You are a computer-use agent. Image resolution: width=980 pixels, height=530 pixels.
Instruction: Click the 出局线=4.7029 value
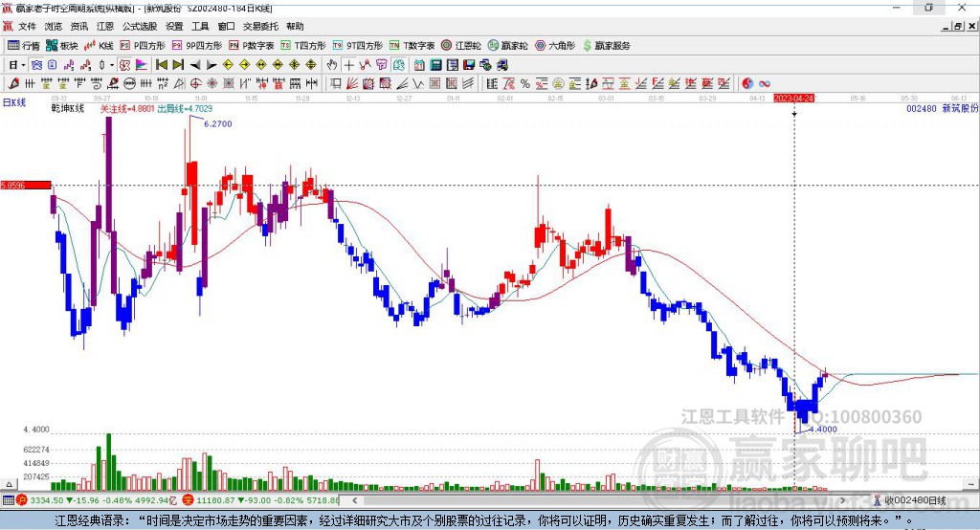[x=185, y=109]
